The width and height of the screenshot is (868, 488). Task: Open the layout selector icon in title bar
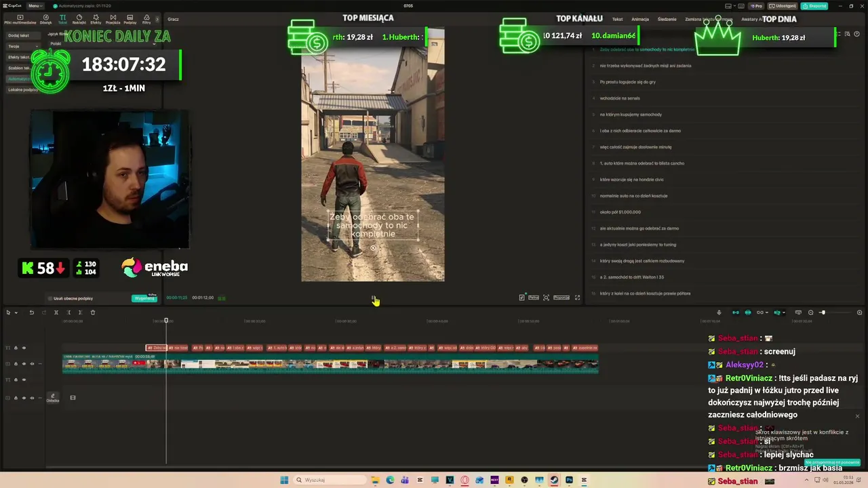tap(728, 5)
